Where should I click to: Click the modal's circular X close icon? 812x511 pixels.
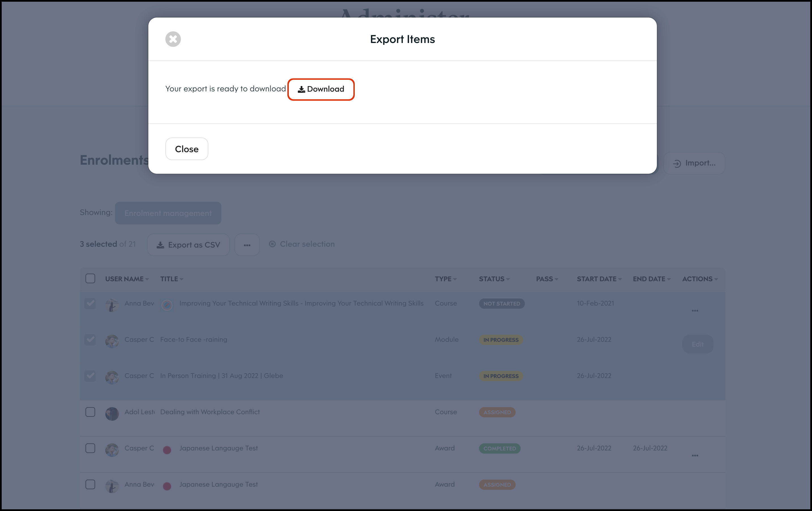pyautogui.click(x=173, y=39)
